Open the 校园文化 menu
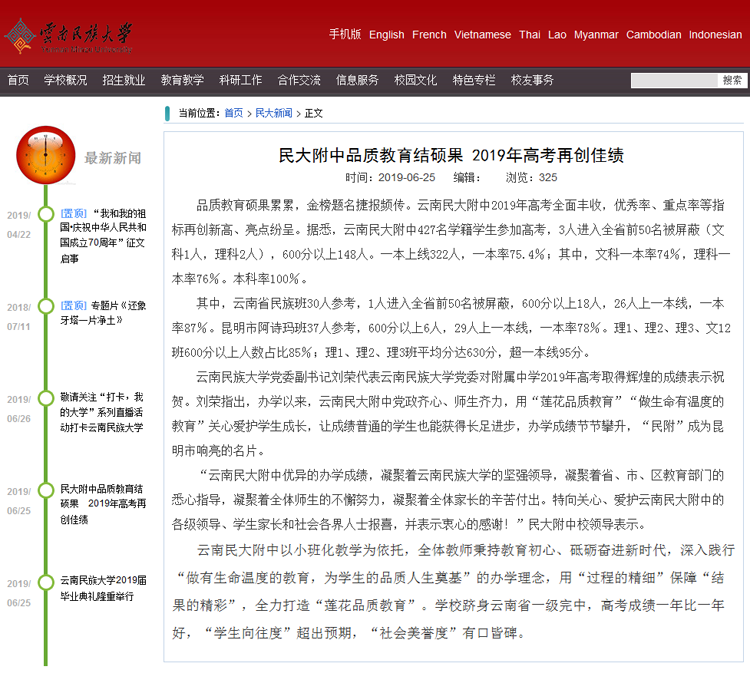Screen dimensions: 750x683 coord(415,80)
